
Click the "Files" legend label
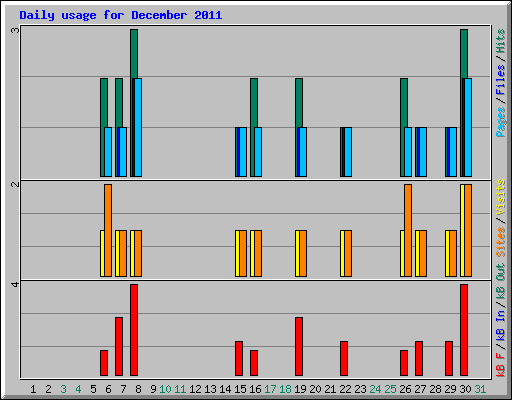pyautogui.click(x=501, y=80)
